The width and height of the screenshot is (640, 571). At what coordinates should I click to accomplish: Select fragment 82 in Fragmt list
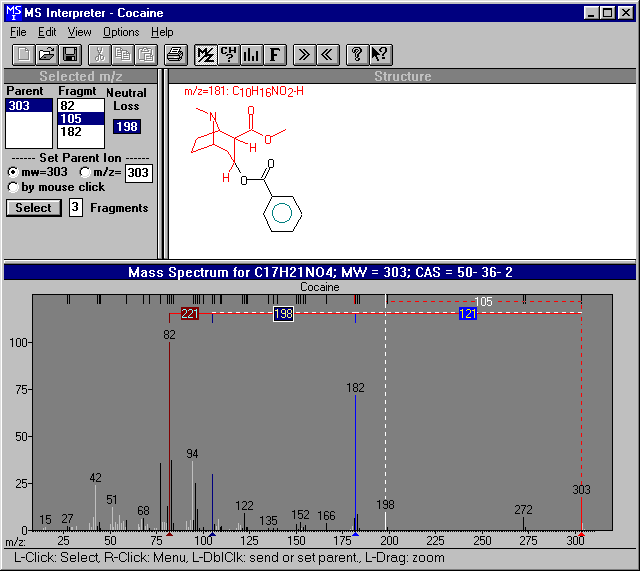81,106
